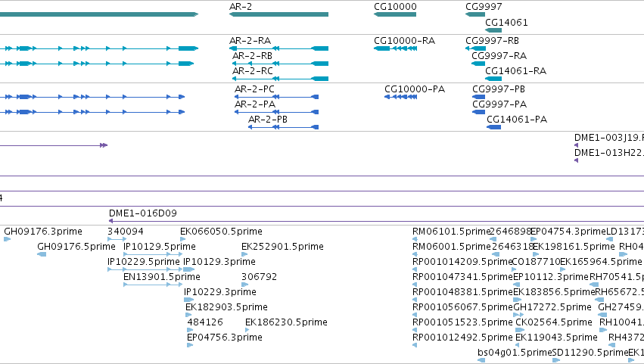Click the CG9997-RA transcript label
The width and height of the screenshot is (644, 364).
click(x=499, y=56)
